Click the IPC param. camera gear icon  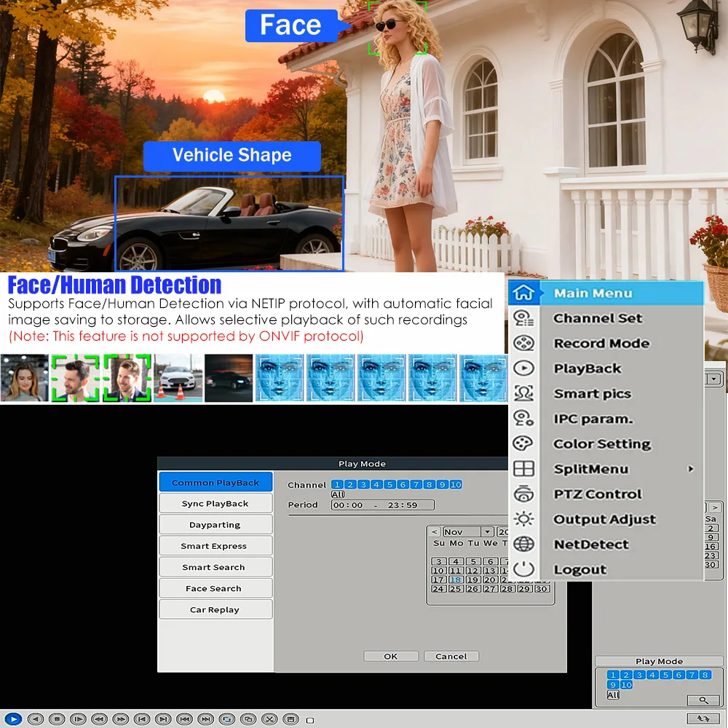tap(523, 419)
